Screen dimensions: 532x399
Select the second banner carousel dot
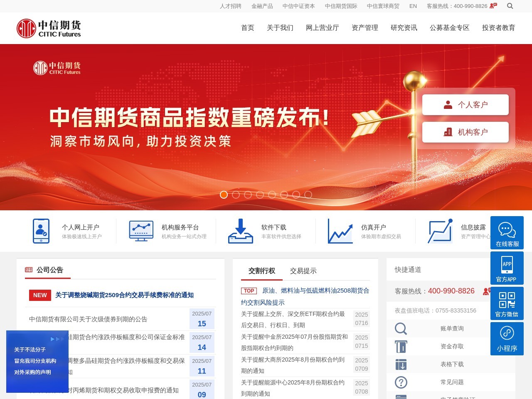coord(236,195)
